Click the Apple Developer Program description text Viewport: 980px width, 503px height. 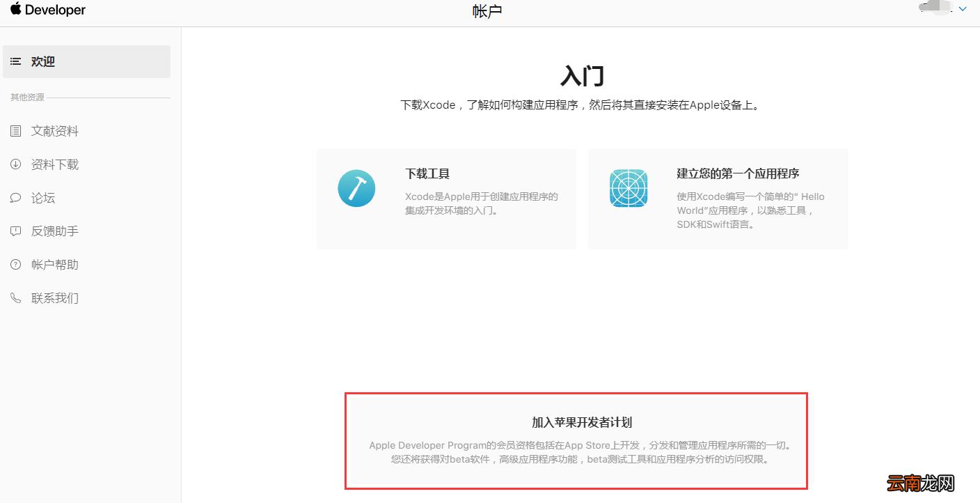[580, 452]
